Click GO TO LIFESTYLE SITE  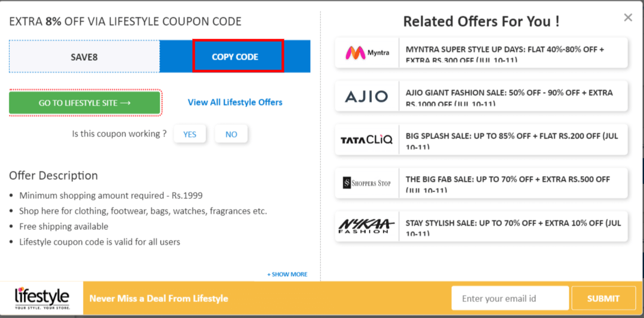pyautogui.click(x=84, y=103)
